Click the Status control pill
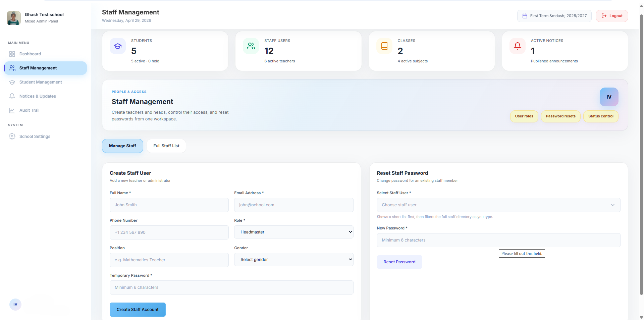The width and height of the screenshot is (644, 320). [x=601, y=116]
